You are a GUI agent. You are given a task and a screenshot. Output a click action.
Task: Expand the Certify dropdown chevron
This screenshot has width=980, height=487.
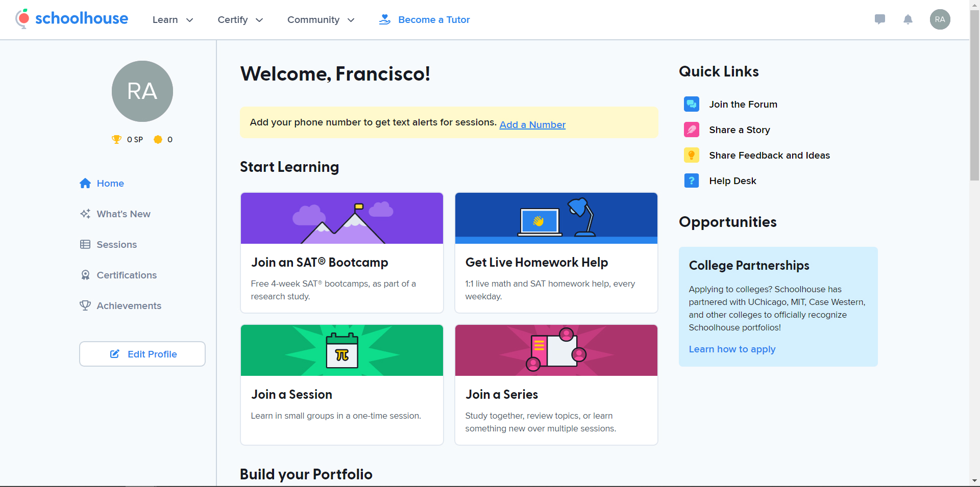click(259, 20)
